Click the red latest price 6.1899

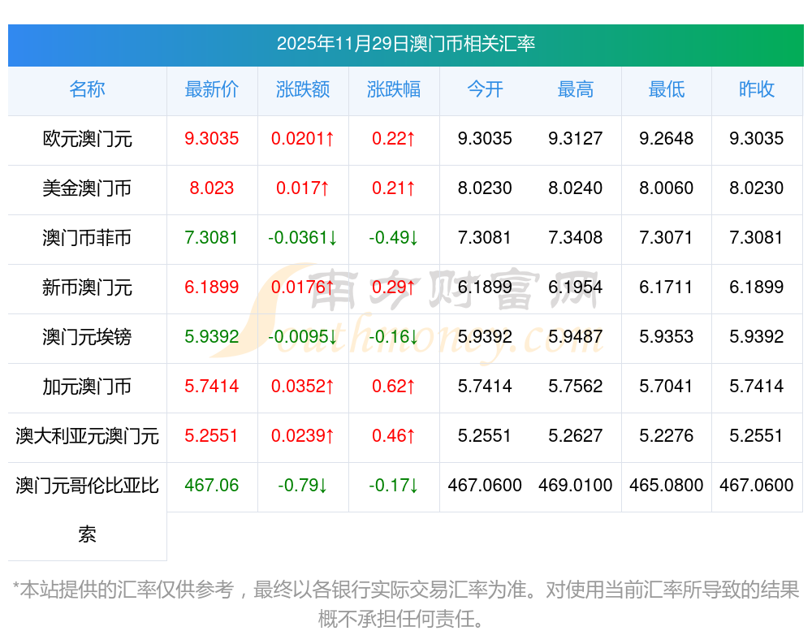(211, 287)
